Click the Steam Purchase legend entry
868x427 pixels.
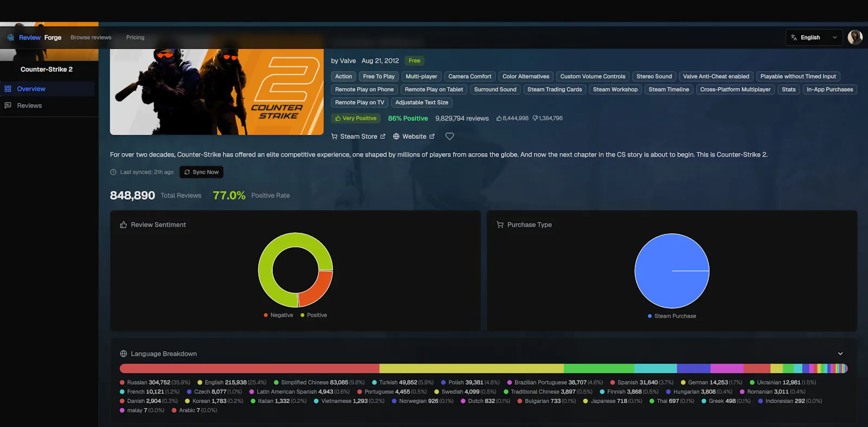pos(672,316)
